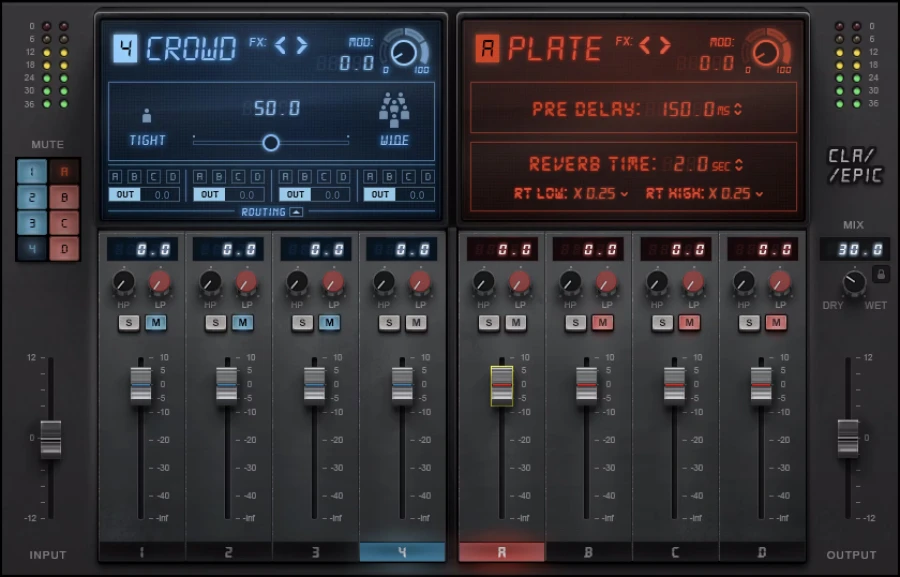Viewport: 900px width, 577px height.
Task: Click the HP knob on channel 1
Action: pos(123,282)
